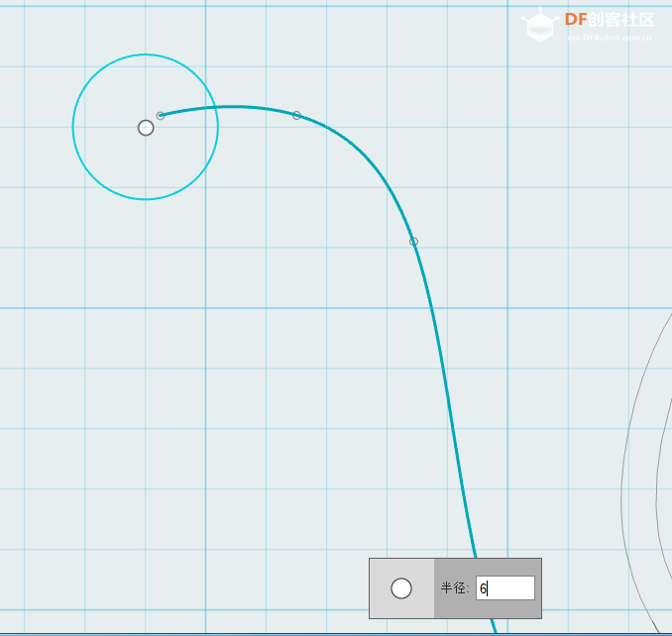This screenshot has height=636, width=672.
Task: Select the outer gray arc on the right
Action: coord(622,495)
